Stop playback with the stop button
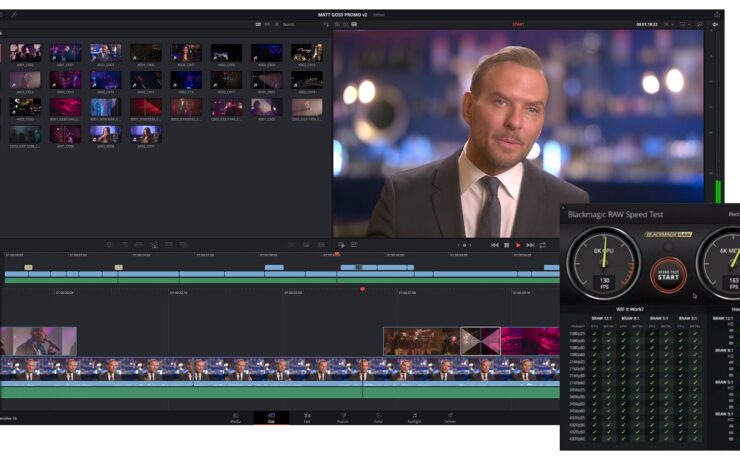The image size is (740, 460). 506,245
